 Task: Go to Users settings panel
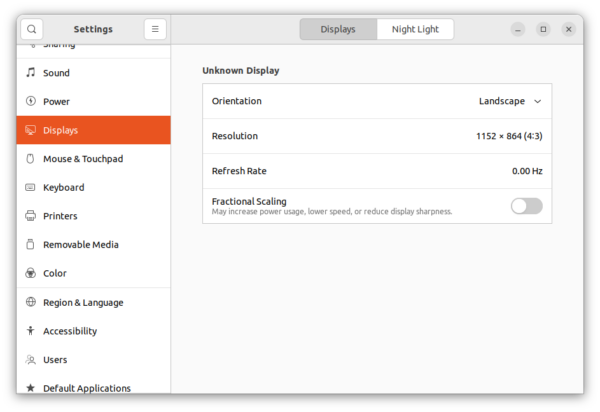click(55, 359)
